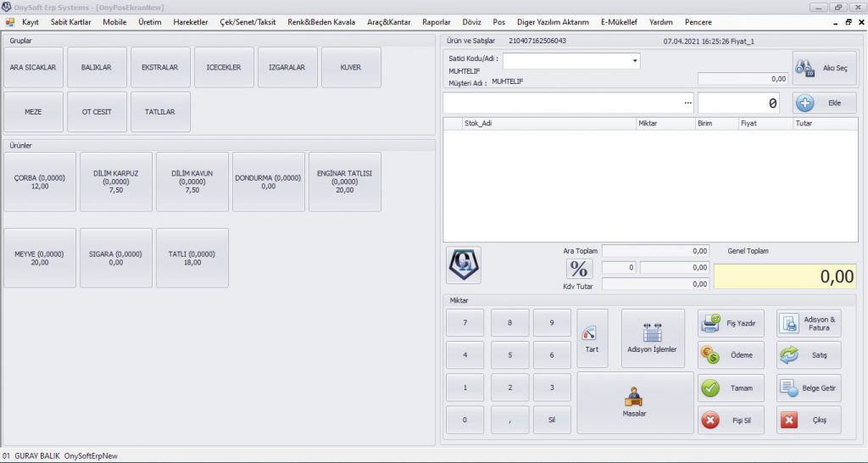Viewport: 868px width, 463px height.
Task: Select the KUVER group
Action: point(351,68)
